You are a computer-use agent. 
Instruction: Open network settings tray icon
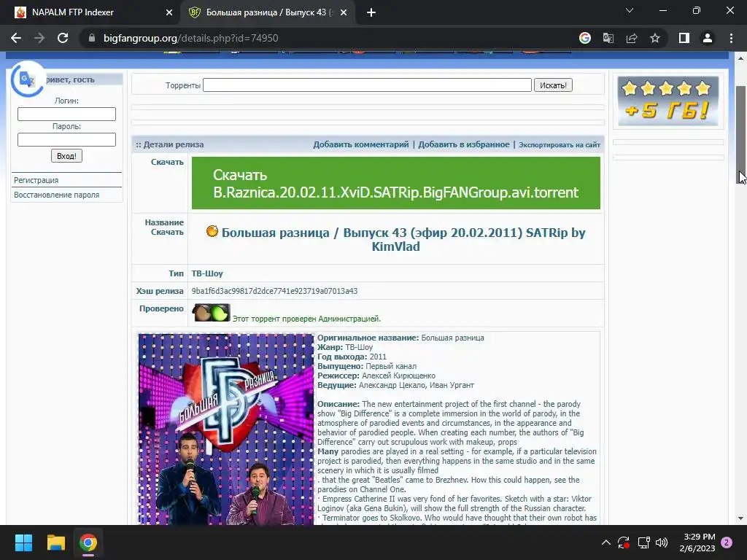coord(643,542)
